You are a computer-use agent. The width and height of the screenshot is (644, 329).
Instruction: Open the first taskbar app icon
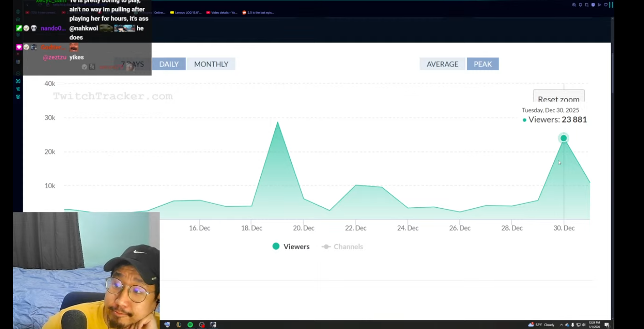click(x=167, y=325)
